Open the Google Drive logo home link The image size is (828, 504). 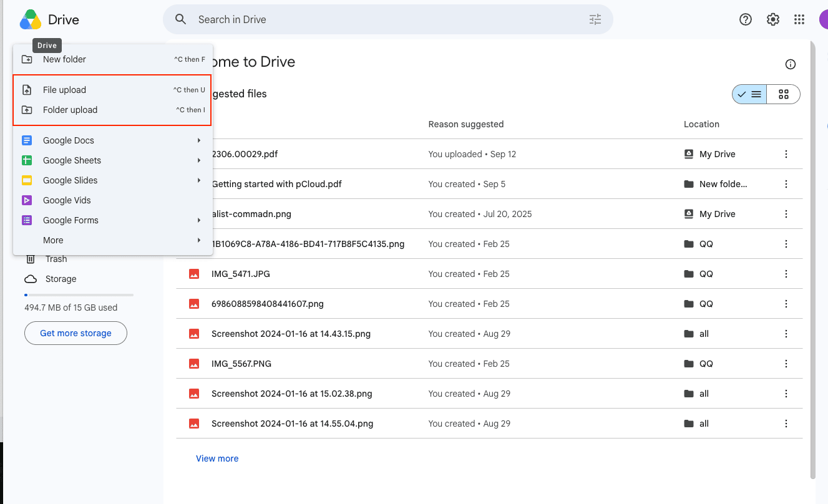[49, 19]
